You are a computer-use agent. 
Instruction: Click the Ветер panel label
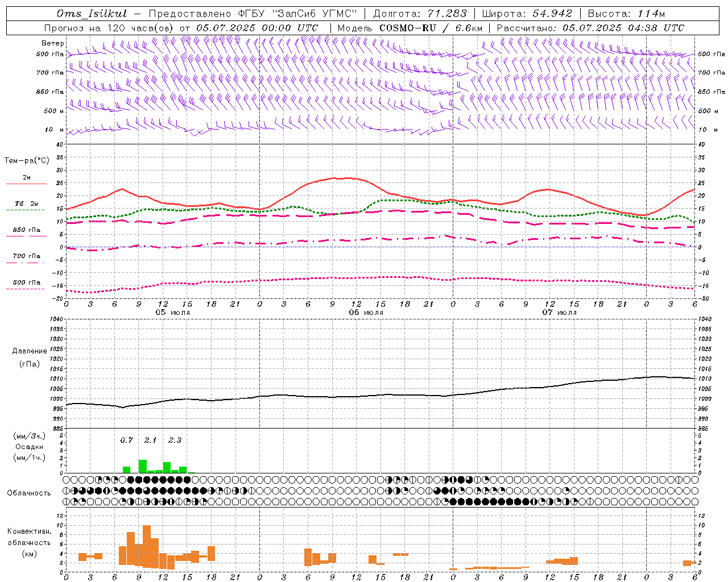coord(53,43)
